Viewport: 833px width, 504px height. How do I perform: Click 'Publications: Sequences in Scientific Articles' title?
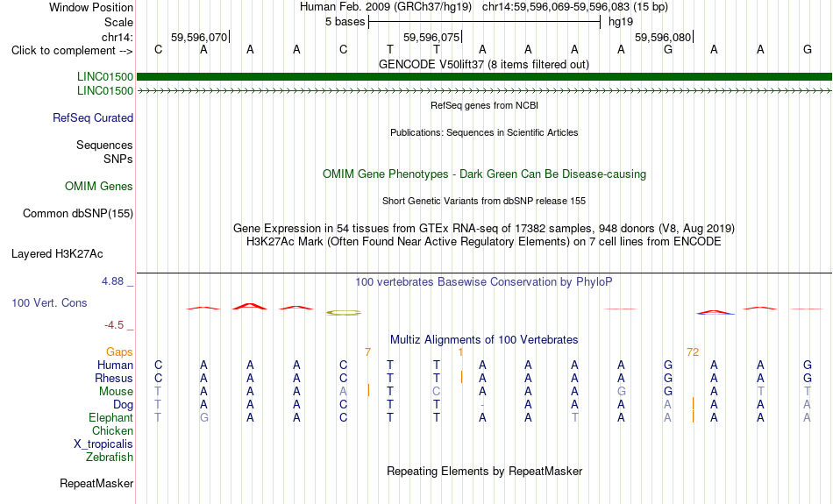[x=484, y=132]
